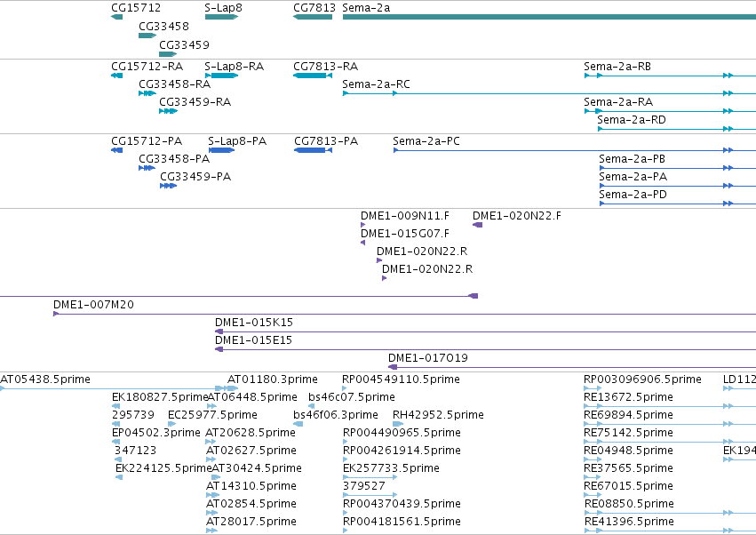756x535 pixels.
Task: Click EST bs46f06.3prime
Action: point(336,415)
